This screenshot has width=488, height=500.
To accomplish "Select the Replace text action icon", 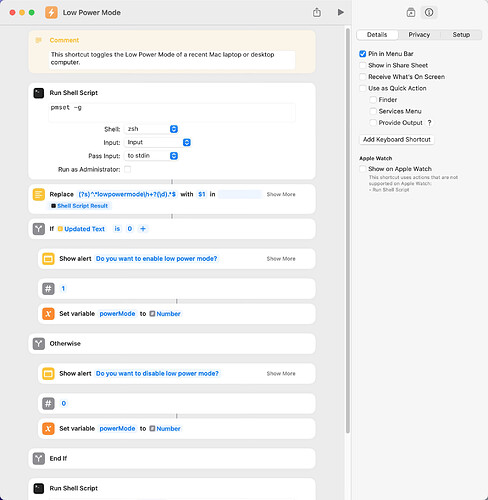I will tap(39, 194).
